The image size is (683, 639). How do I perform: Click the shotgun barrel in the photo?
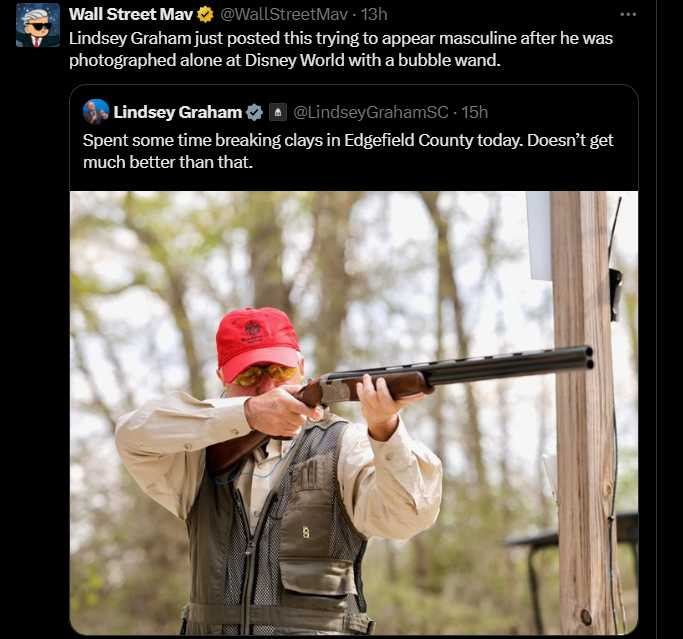[510, 364]
